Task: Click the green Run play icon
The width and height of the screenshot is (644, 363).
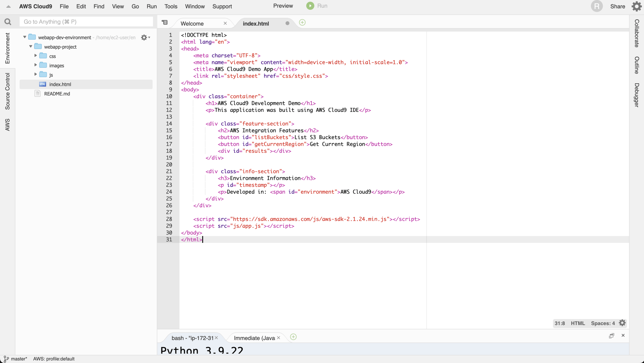Action: click(310, 6)
